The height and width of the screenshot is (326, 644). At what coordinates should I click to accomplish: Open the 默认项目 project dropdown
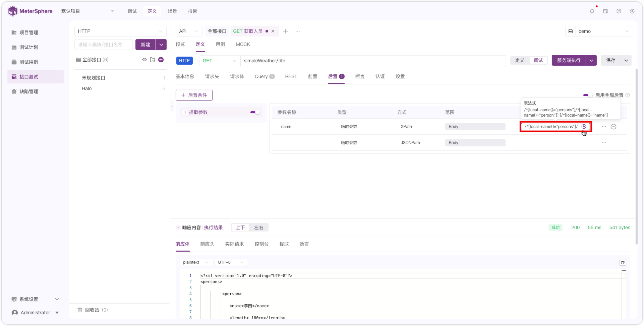coord(87,11)
